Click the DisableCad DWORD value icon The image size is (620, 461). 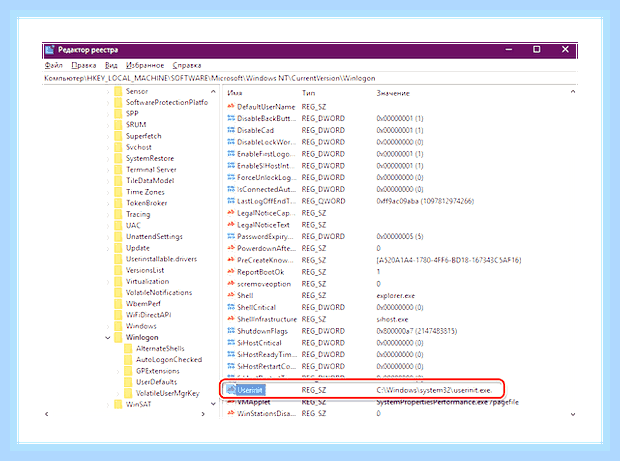(x=231, y=130)
